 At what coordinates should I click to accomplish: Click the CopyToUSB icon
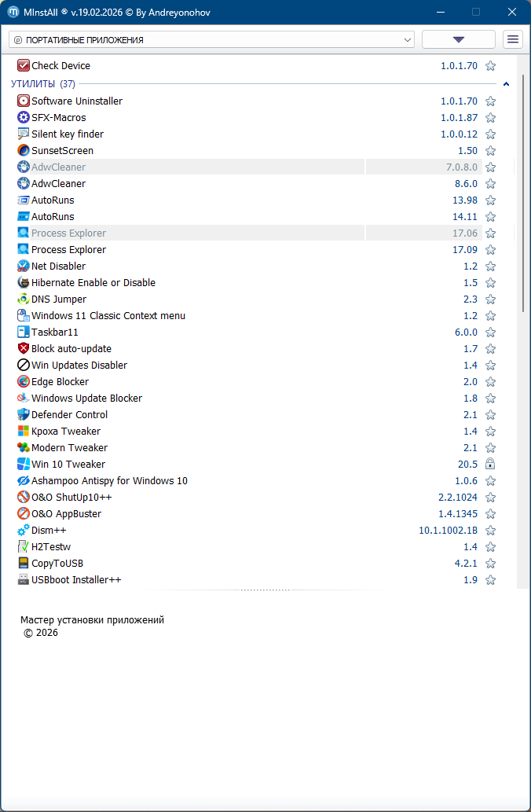coord(24,563)
